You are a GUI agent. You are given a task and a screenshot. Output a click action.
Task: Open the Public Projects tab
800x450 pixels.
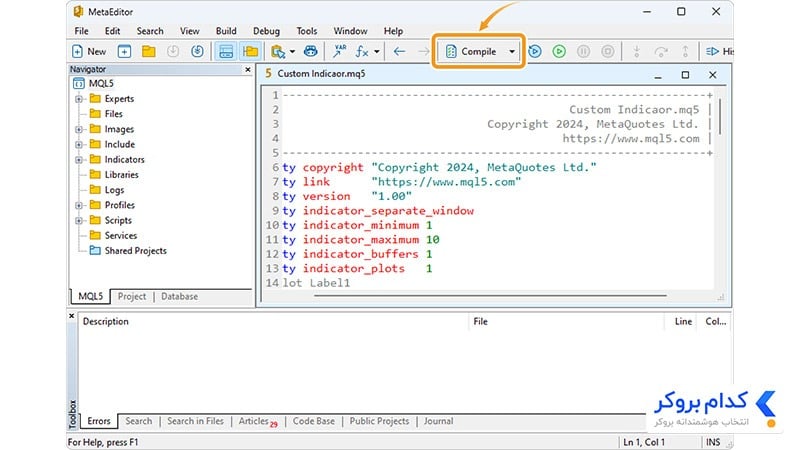tap(379, 421)
